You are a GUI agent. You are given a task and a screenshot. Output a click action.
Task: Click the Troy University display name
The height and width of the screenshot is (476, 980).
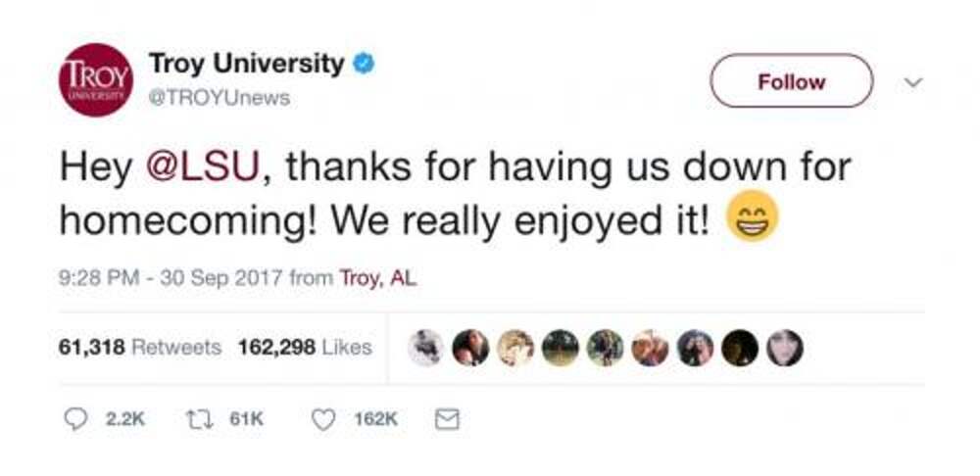pos(246,66)
